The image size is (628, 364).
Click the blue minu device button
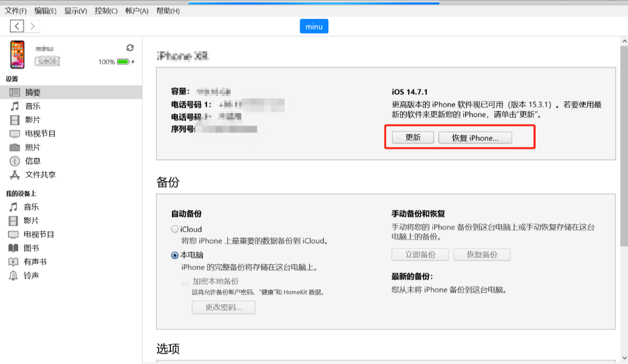314,27
